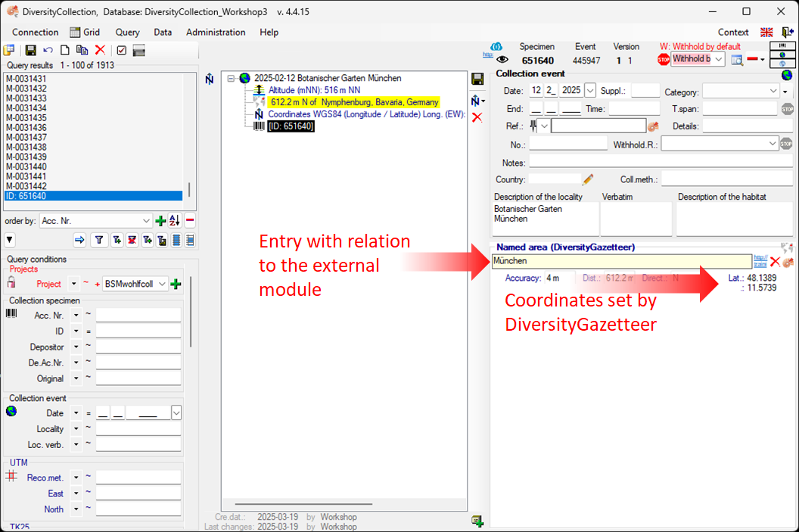This screenshot has height=532, width=799.
Task: Open the BSMwohlfcoll project dropdown
Action: (x=162, y=284)
